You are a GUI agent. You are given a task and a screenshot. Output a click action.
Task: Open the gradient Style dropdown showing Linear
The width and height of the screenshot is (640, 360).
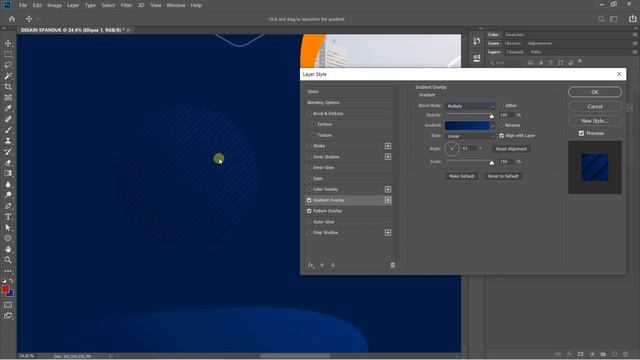click(470, 136)
